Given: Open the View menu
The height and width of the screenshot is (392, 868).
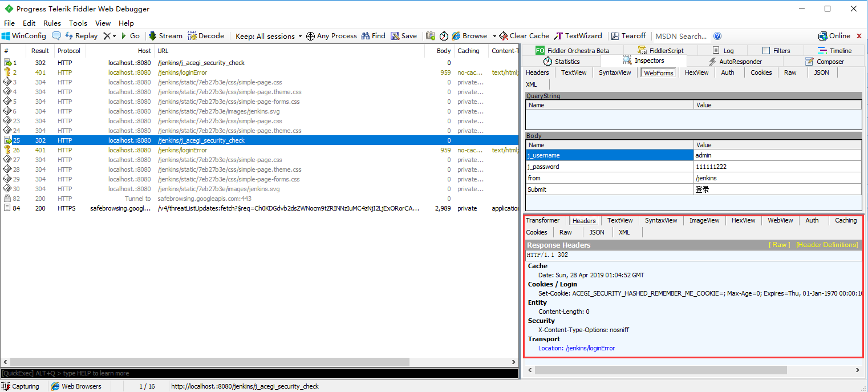Looking at the screenshot, I should 103,23.
